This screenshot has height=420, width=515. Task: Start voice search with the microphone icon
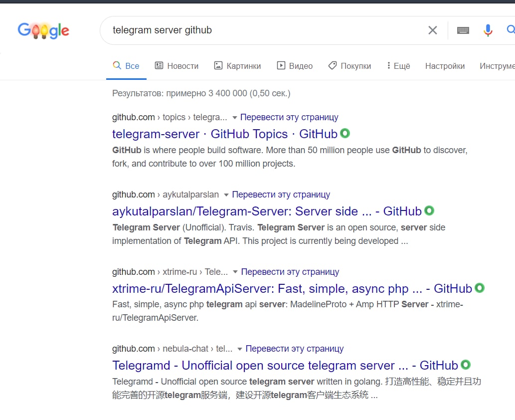pyautogui.click(x=488, y=30)
